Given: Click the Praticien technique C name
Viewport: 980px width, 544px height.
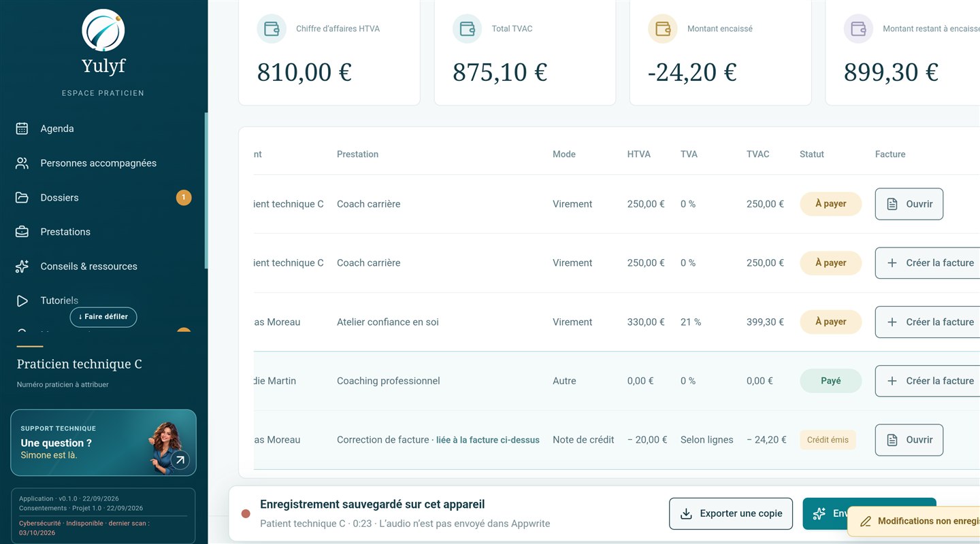Looking at the screenshot, I should tap(80, 364).
